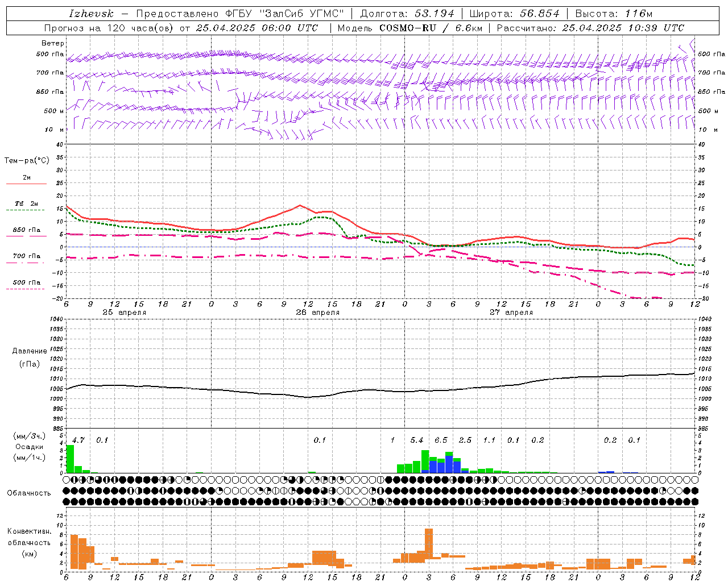Click the 4.7 precipitation total
This screenshot has width=728, height=582.
(x=78, y=440)
